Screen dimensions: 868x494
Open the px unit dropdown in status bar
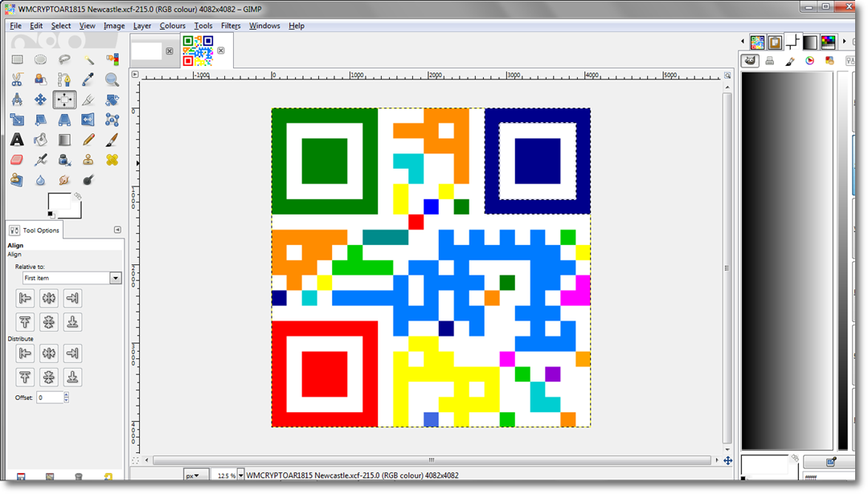coord(196,476)
